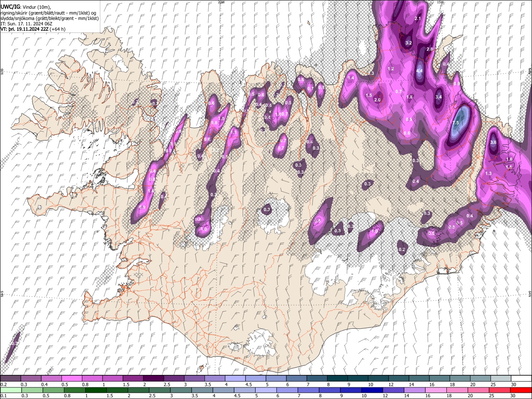
Task: Click snow legend swatch between 9 and 10
Action: coord(357,379)
